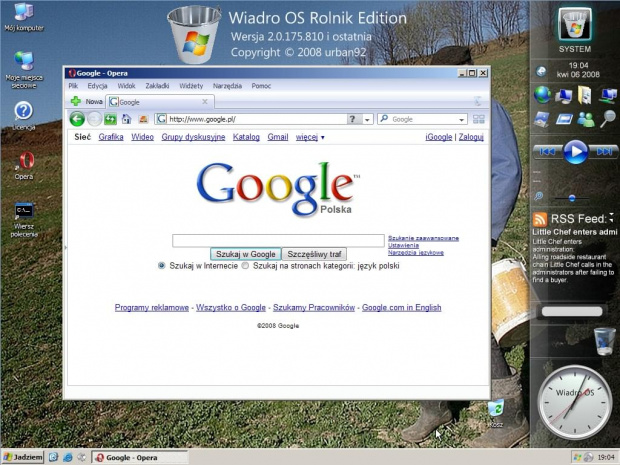Open the Plik menu
The height and width of the screenshot is (465, 620).
point(73,86)
